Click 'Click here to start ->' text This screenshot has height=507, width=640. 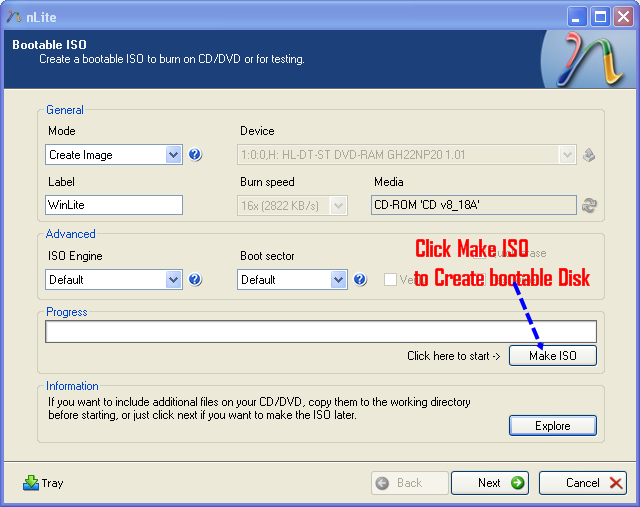453,356
